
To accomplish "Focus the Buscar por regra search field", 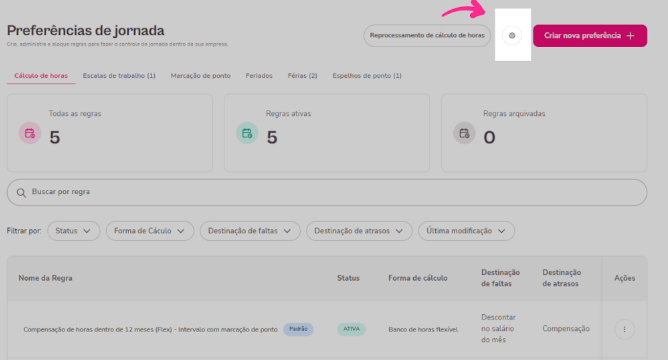I will tap(327, 193).
